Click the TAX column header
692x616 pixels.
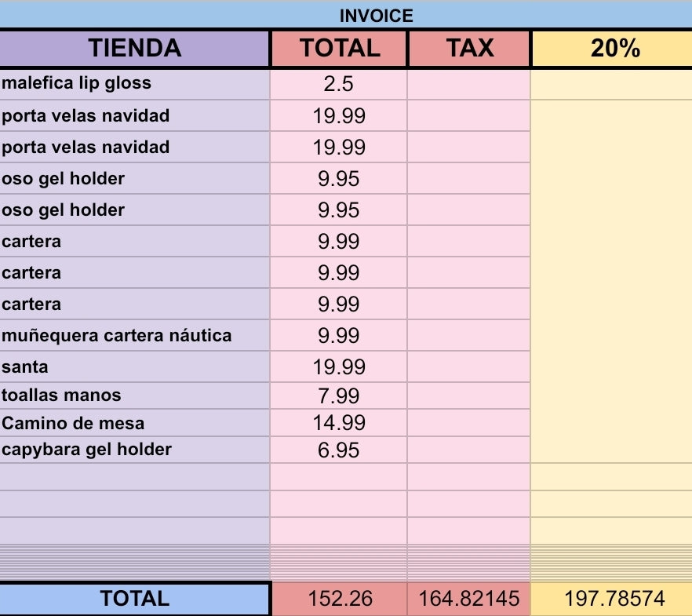(469, 49)
